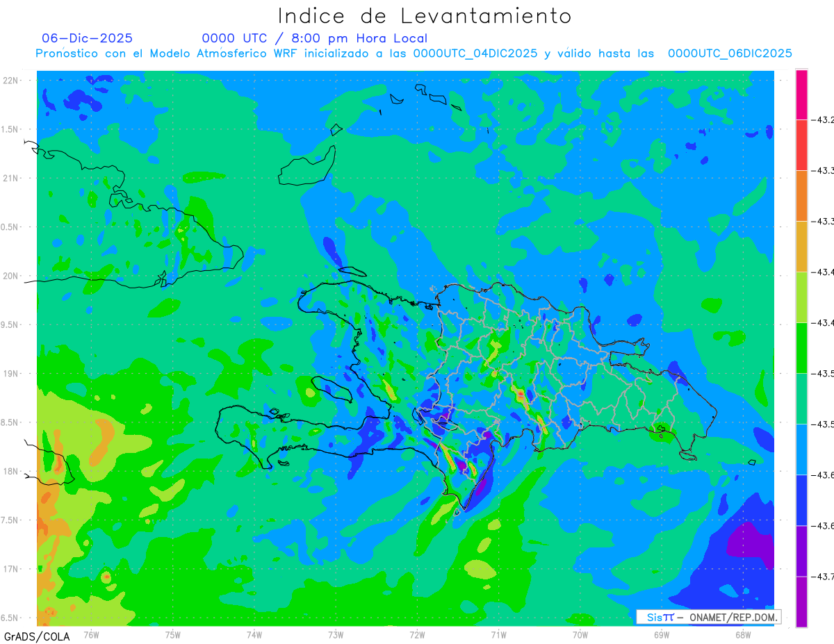
Task: Click the pink top swatch of the color bar
Action: coord(801,94)
